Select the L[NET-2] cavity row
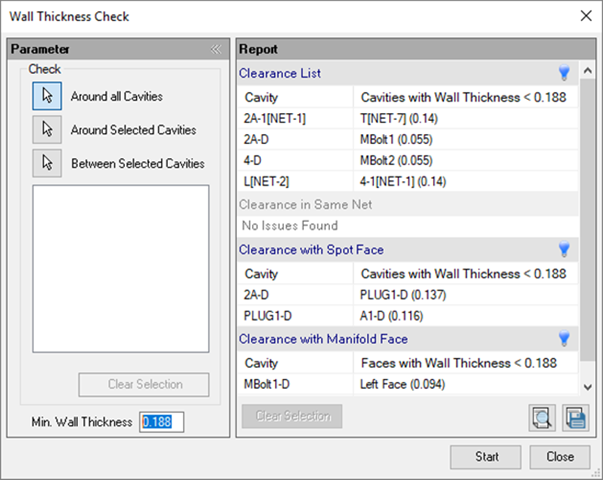This screenshot has width=603, height=480. (x=298, y=181)
